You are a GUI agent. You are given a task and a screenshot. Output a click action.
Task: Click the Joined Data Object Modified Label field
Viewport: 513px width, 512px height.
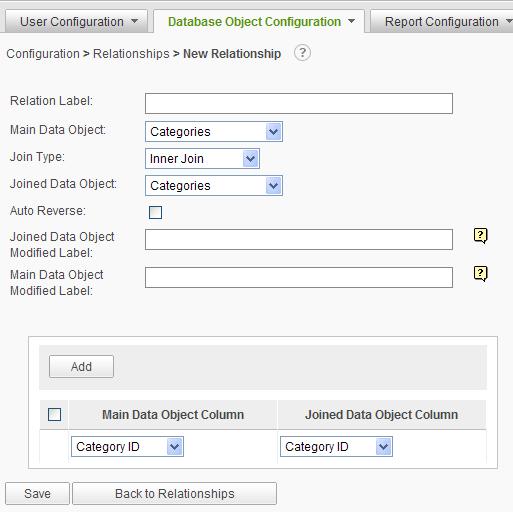click(x=299, y=239)
